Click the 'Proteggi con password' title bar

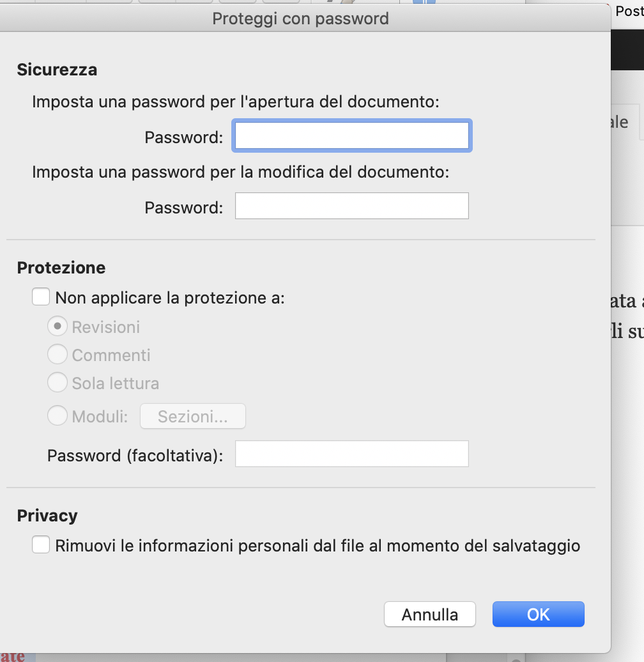pyautogui.click(x=300, y=19)
